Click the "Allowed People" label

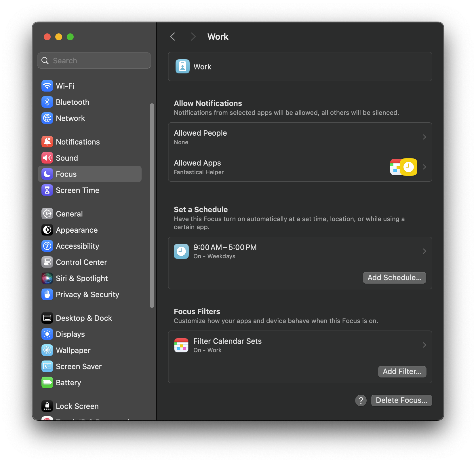point(200,133)
